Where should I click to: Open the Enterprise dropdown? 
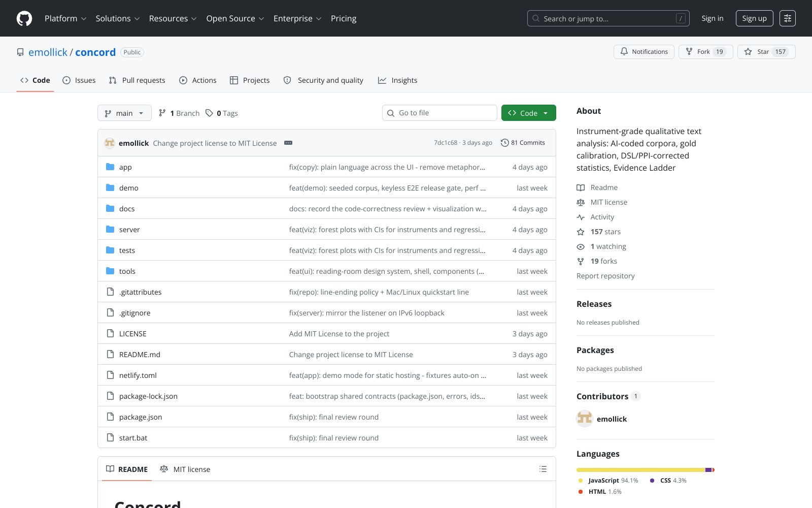coord(297,18)
